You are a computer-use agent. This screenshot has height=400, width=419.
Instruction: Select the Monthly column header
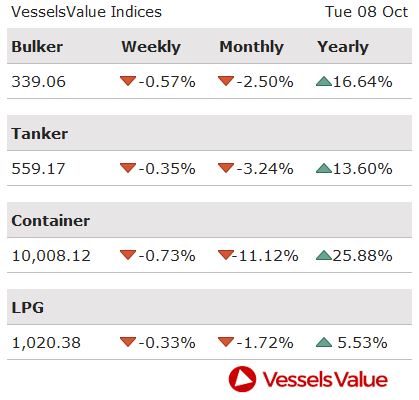(252, 47)
